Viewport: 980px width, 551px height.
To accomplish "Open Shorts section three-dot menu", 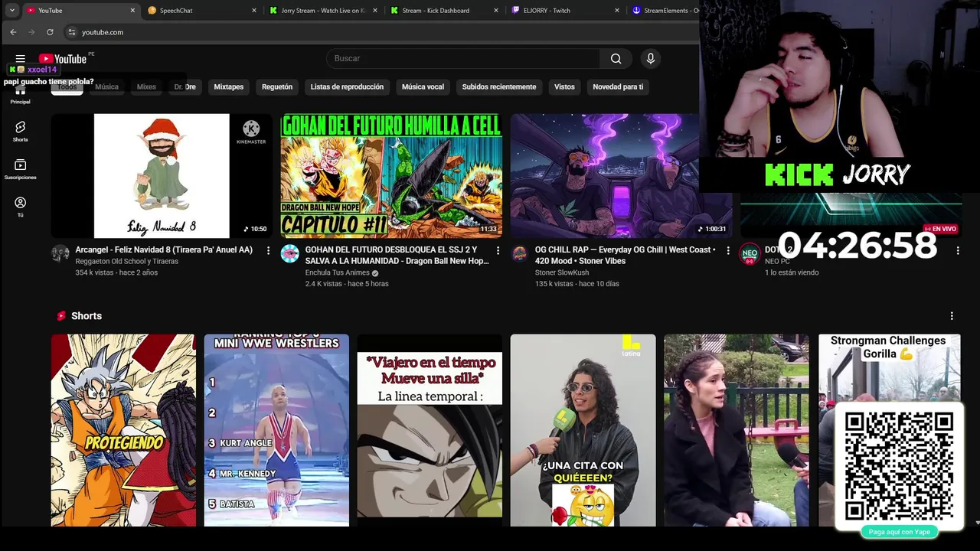I will tap(952, 316).
